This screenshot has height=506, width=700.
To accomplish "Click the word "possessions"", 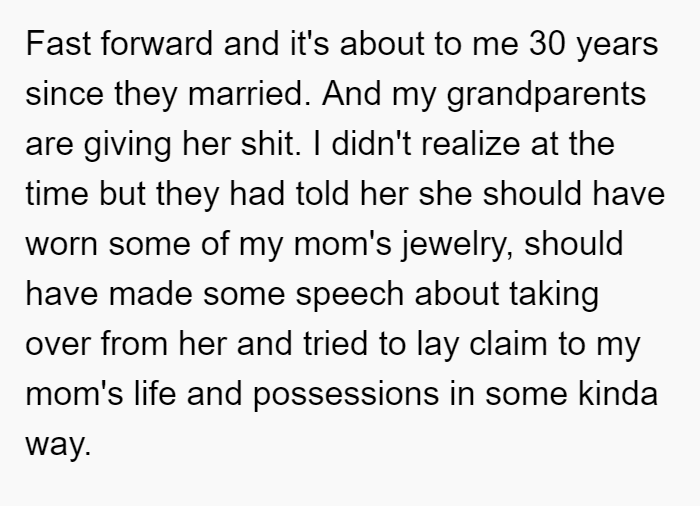I will 346,396.
